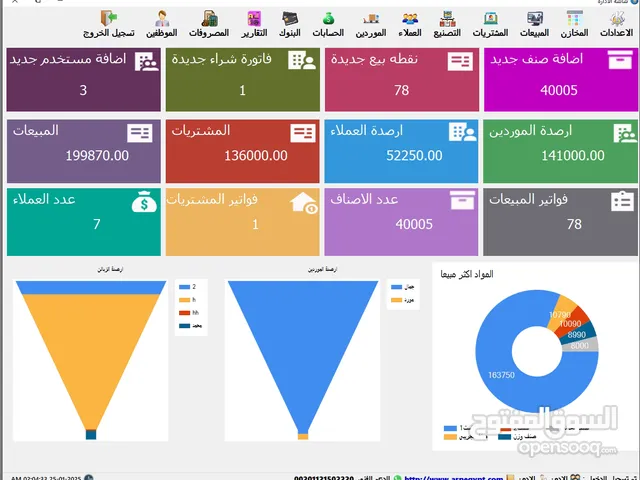Click the large blue suppliers funnel section

click(x=303, y=351)
